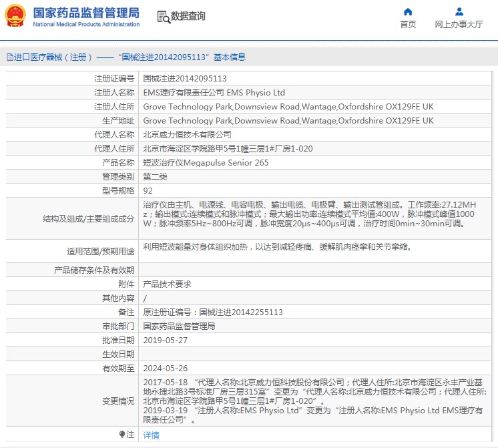The image size is (498, 448).
Task: Click the 代理人住所 row label
Action: pyautogui.click(x=114, y=148)
